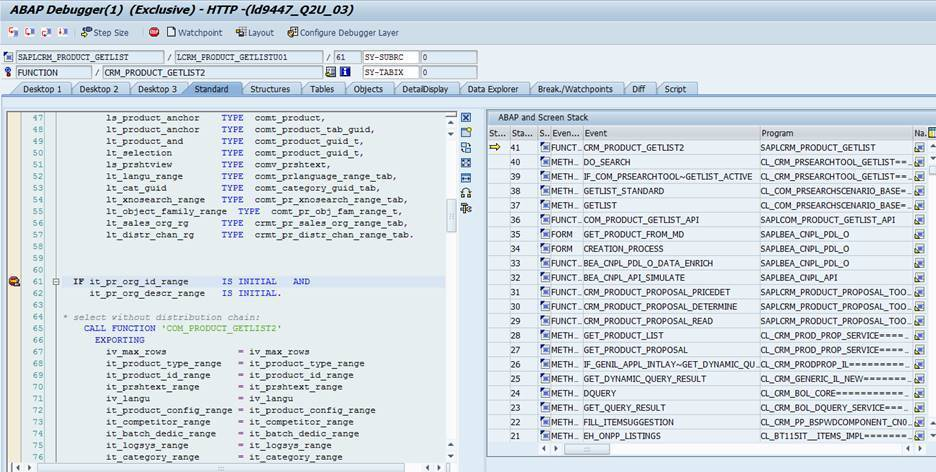Create a new Watchpoint
Viewport: 936px width, 472px height.
pos(194,33)
